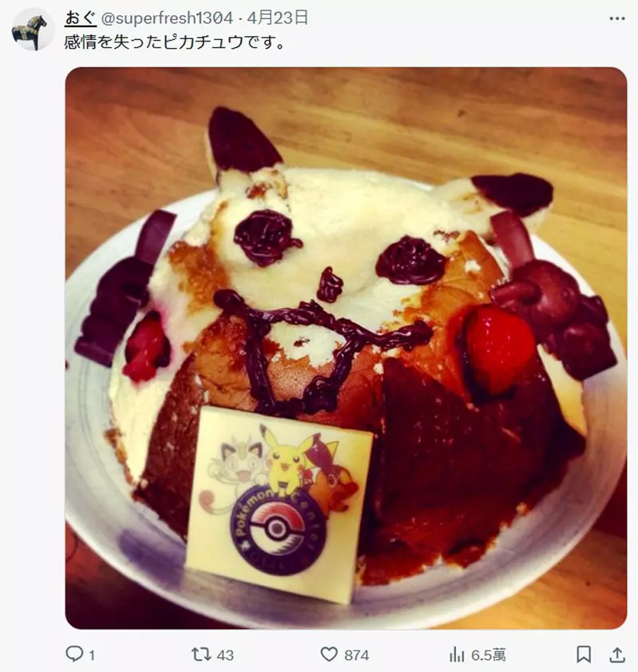The height and width of the screenshot is (672, 638).
Task: Open the three-dot more options menu
Action: pos(617,18)
